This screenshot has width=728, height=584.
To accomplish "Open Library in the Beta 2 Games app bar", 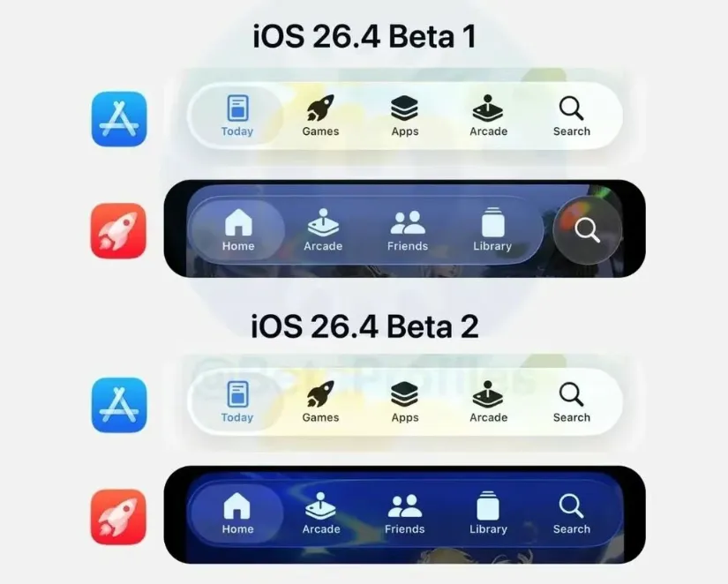I will pyautogui.click(x=488, y=513).
